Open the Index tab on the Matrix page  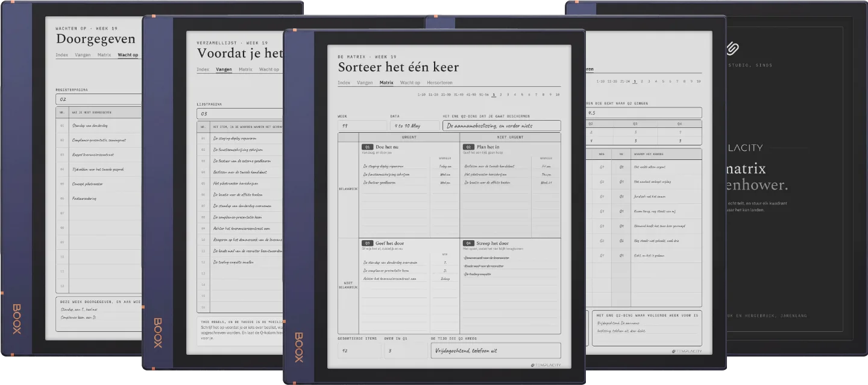(x=344, y=83)
